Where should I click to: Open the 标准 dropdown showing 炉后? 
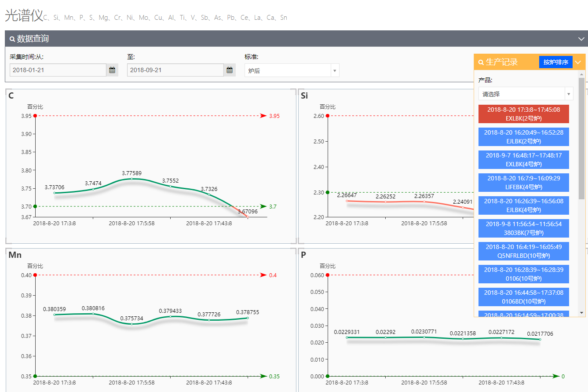click(x=292, y=70)
